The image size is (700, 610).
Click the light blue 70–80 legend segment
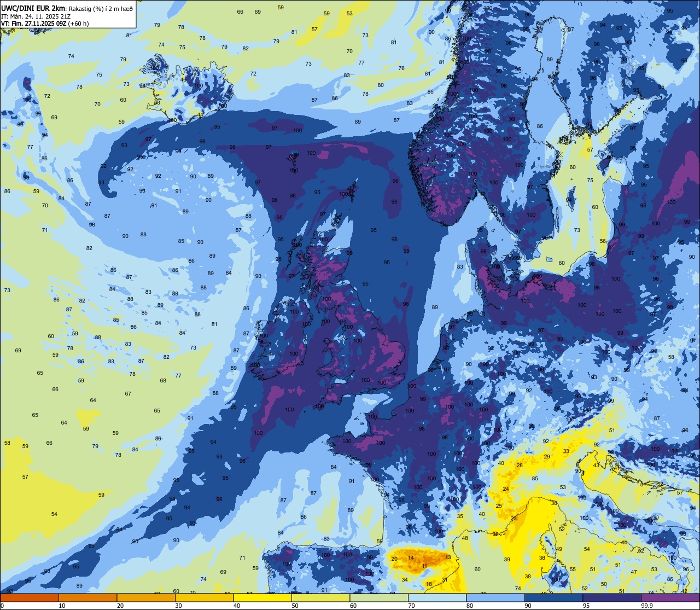[437, 597]
